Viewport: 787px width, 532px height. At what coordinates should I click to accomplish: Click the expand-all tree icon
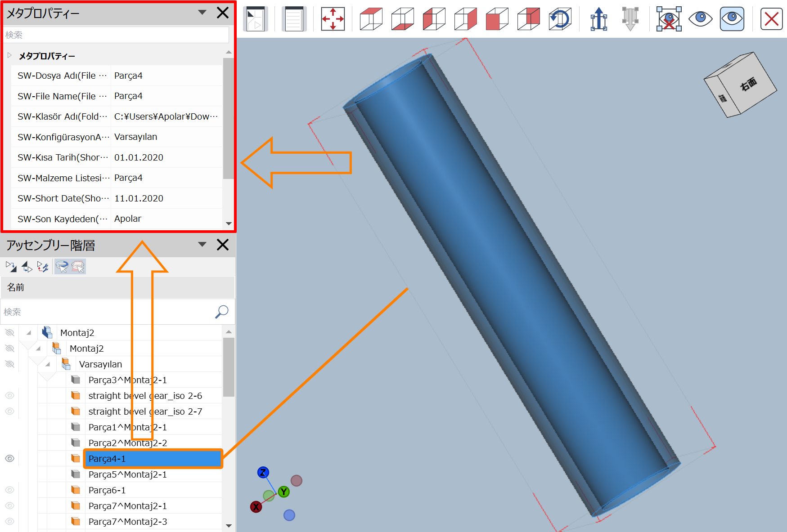click(11, 267)
